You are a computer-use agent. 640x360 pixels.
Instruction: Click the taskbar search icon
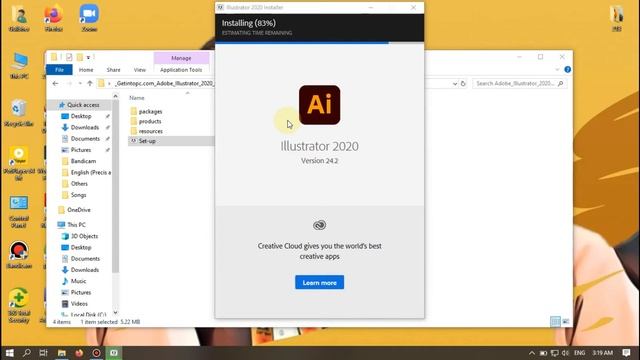(27, 353)
